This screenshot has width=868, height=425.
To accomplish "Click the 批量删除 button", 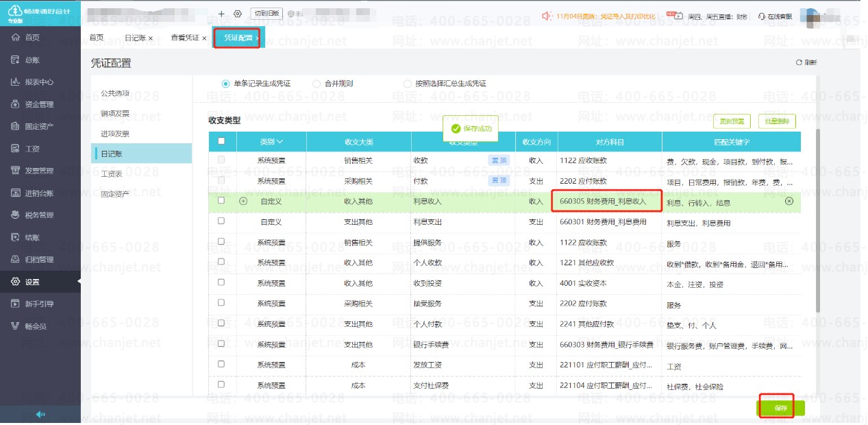I will click(778, 122).
